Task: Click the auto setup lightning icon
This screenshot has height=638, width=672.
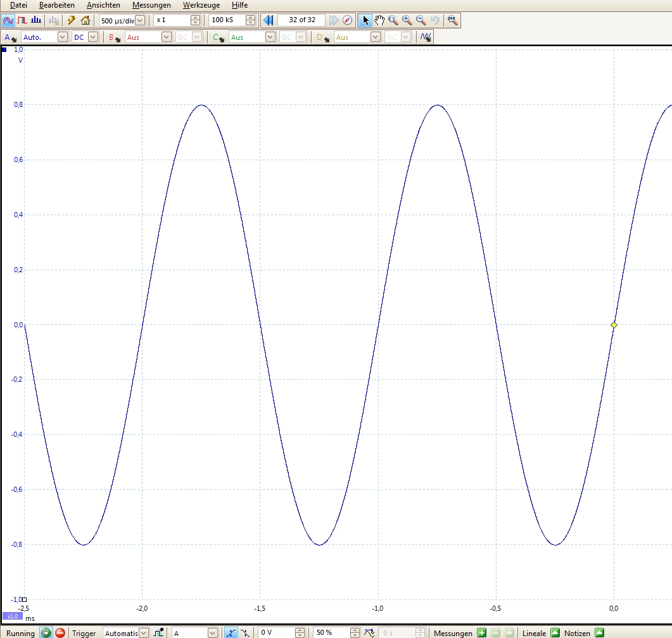Action: click(x=72, y=20)
